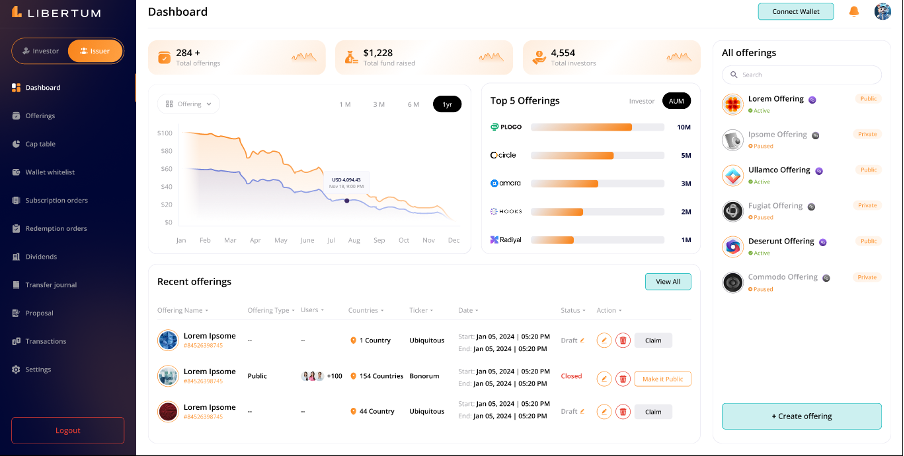Click the Lorem Offering logo icon
904x456 pixels.
point(733,104)
